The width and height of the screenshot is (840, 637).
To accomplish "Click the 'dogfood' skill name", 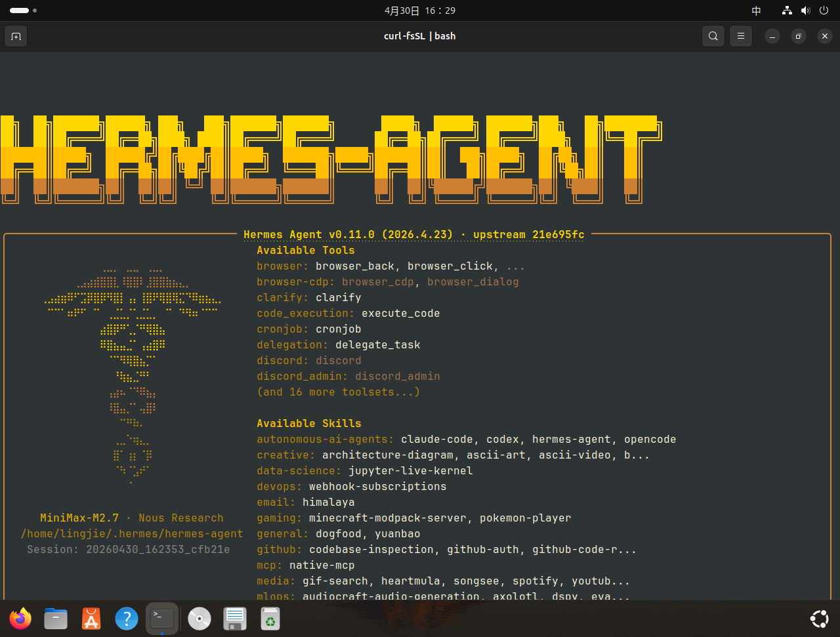I will 339,533.
